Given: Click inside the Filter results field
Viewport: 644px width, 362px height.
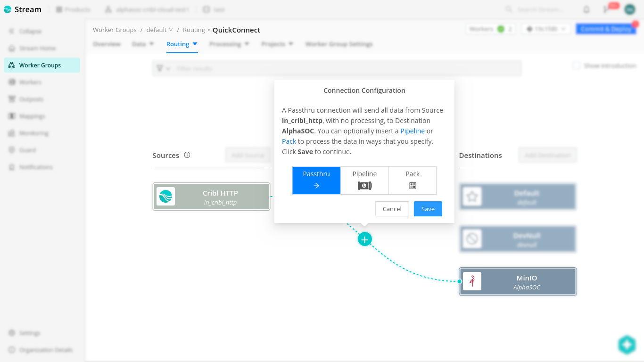Looking at the screenshot, I should tap(283, 68).
